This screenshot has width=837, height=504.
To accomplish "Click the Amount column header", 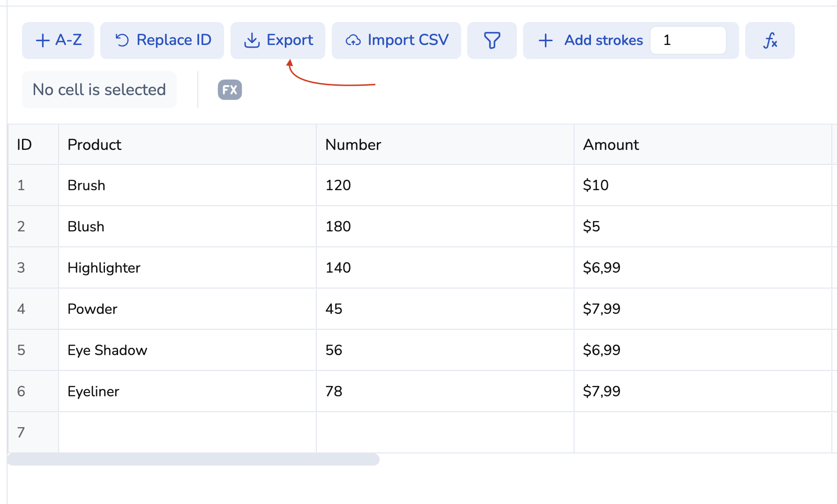I will click(x=702, y=145).
